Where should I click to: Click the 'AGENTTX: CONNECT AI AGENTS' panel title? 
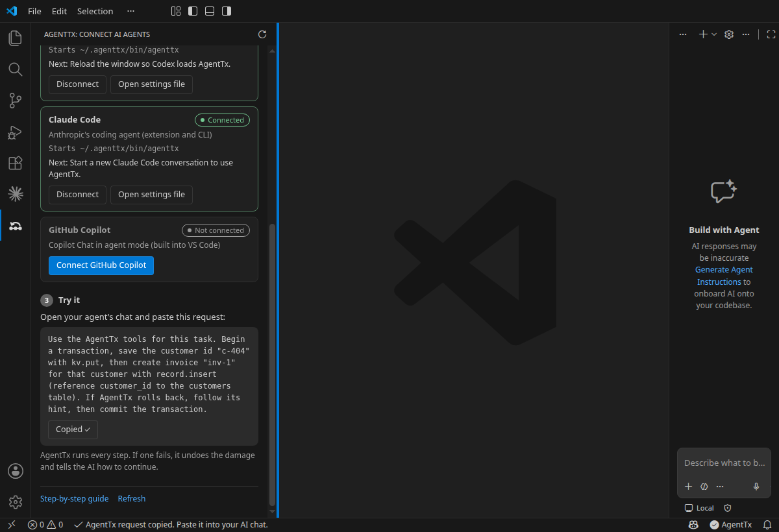click(x=97, y=34)
